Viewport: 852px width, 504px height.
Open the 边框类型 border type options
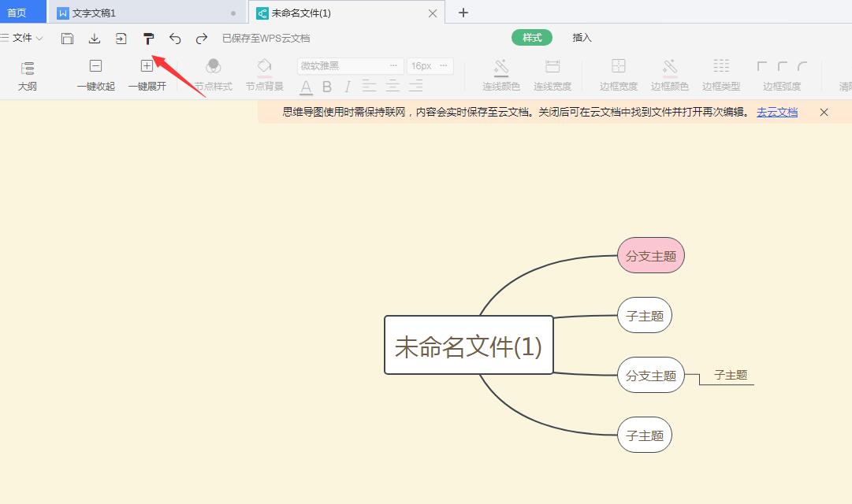[720, 73]
